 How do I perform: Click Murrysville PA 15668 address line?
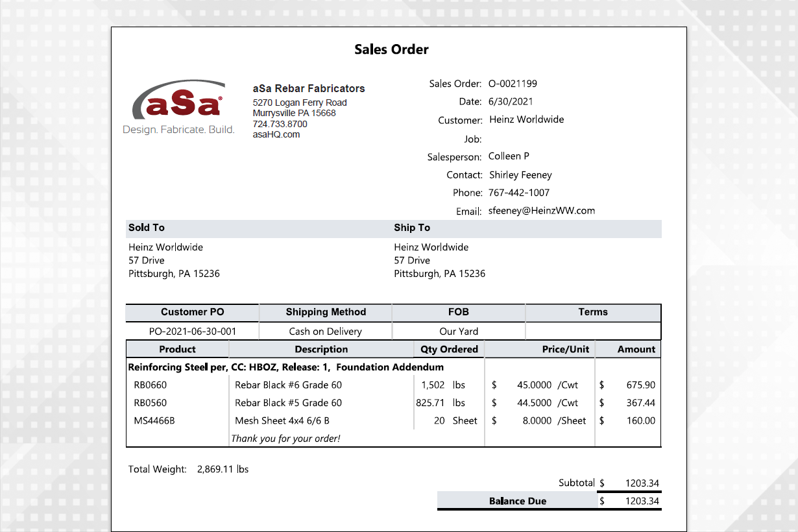pyautogui.click(x=294, y=113)
